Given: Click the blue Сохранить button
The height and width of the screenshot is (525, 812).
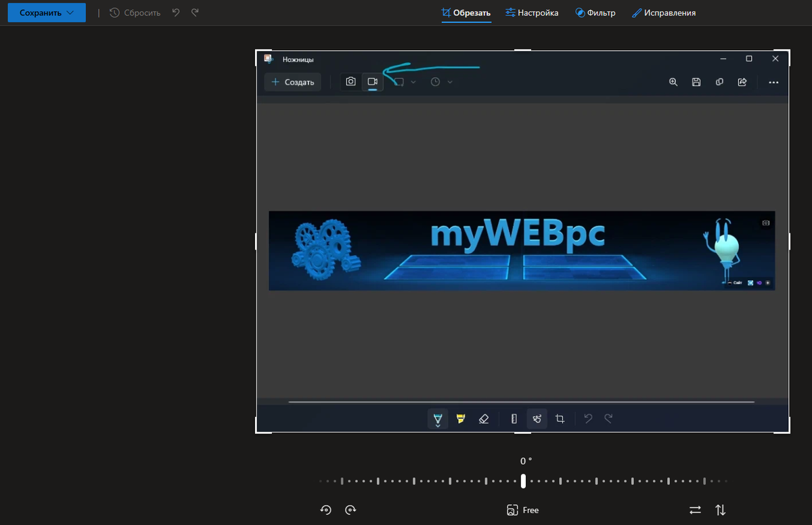Looking at the screenshot, I should [46, 13].
